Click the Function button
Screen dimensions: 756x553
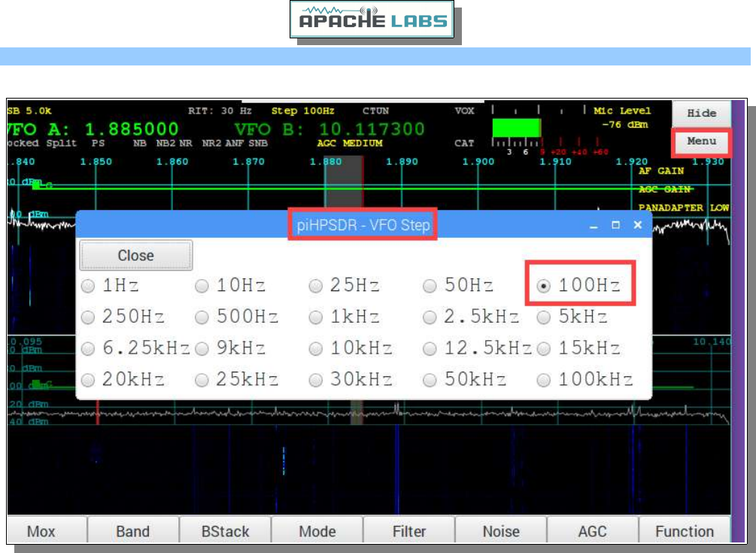pyautogui.click(x=685, y=531)
